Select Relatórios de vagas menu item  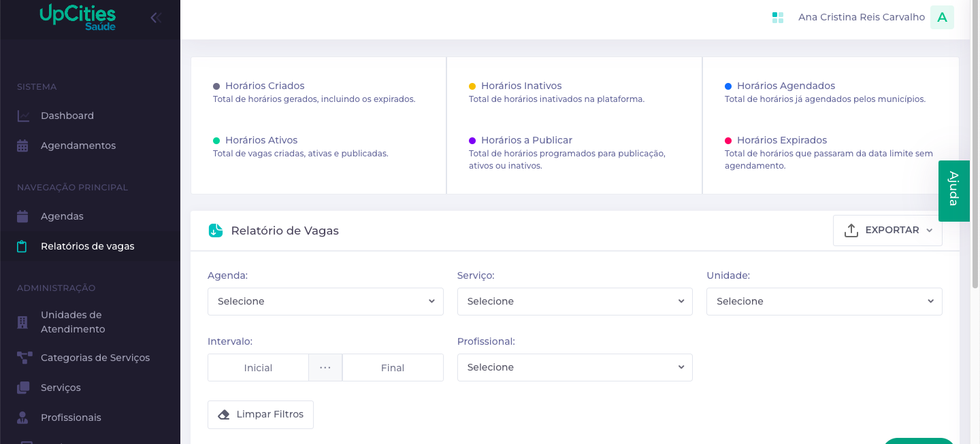point(90,246)
